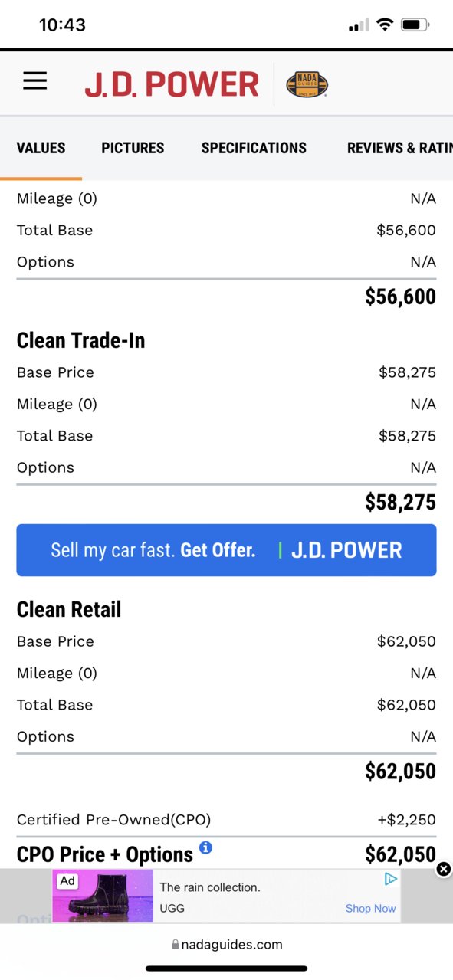
Task: Open the Reviews & Ratings tab
Action: point(399,148)
